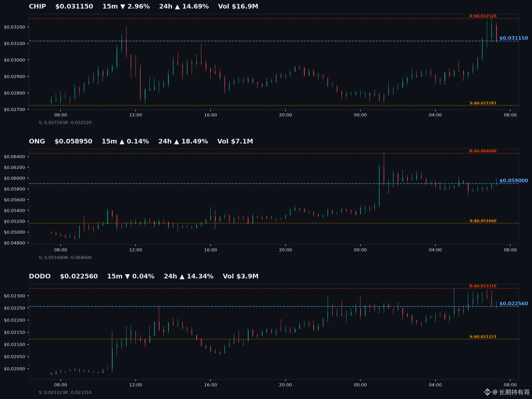
Task: Click CHIP 15m change 2.96%
Action: (126, 6)
